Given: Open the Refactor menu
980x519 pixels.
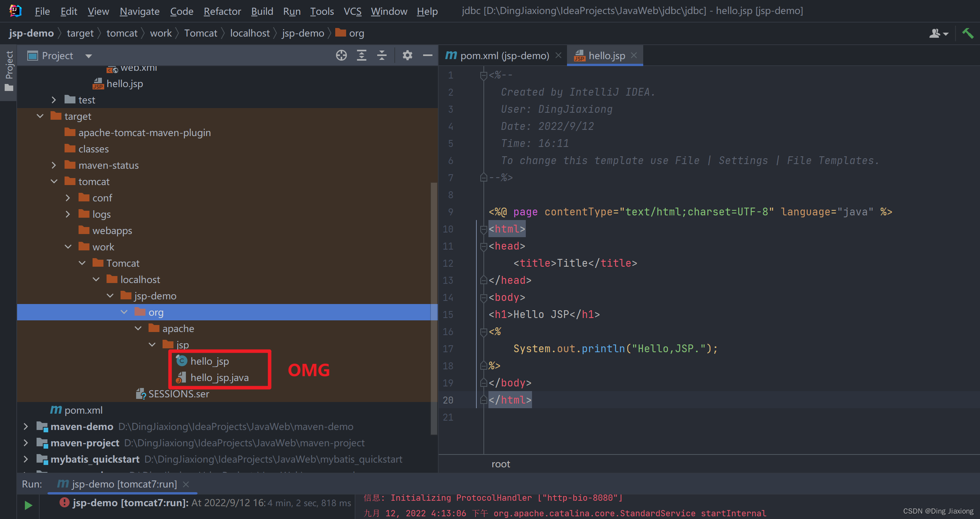Looking at the screenshot, I should click(222, 11).
